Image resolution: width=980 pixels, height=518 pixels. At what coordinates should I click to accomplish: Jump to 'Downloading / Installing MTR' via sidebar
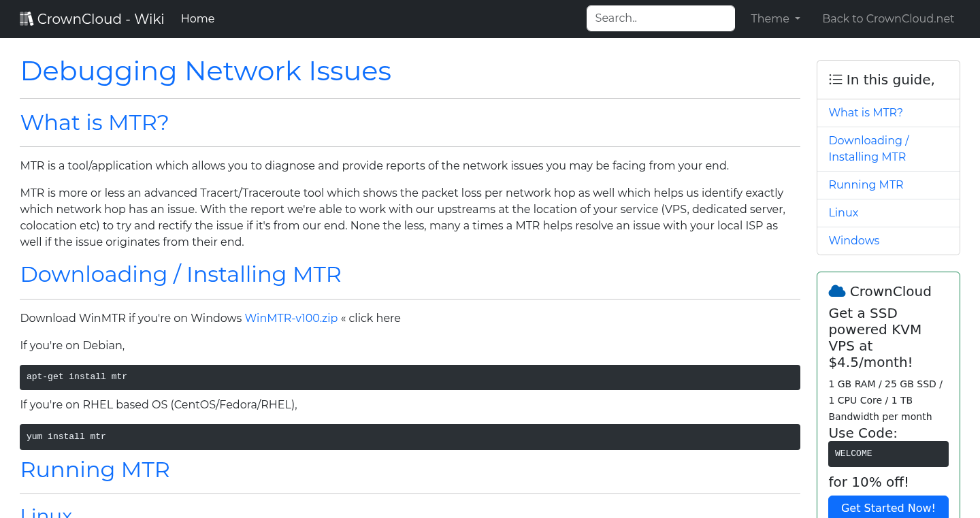[x=868, y=148]
